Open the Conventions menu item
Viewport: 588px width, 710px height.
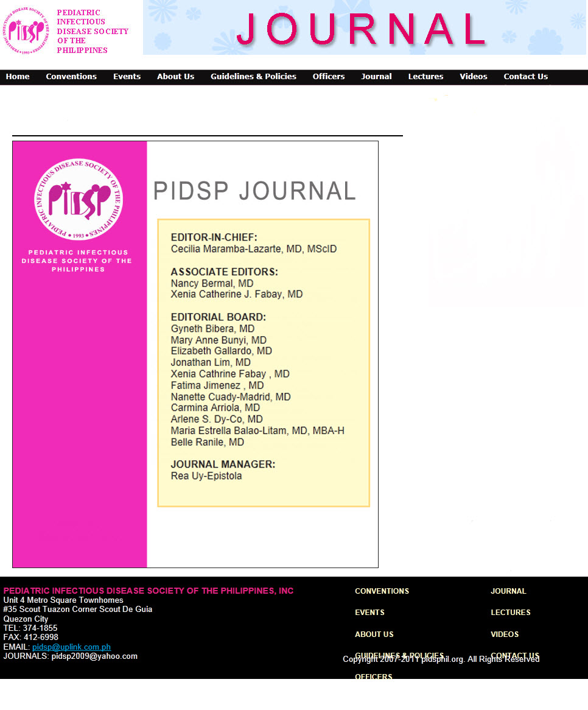[71, 77]
